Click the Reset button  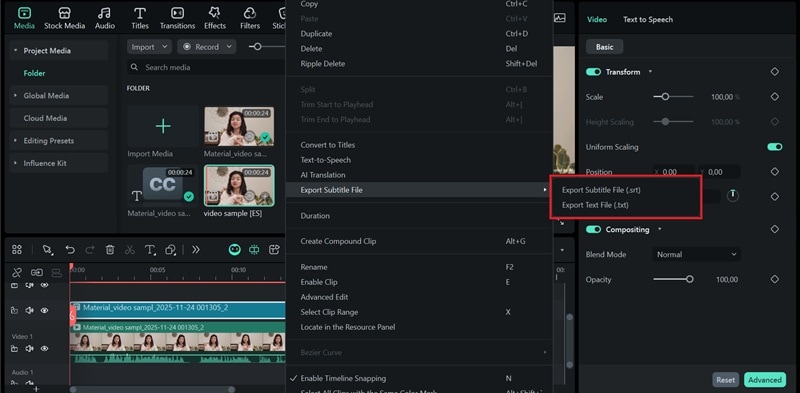click(726, 380)
